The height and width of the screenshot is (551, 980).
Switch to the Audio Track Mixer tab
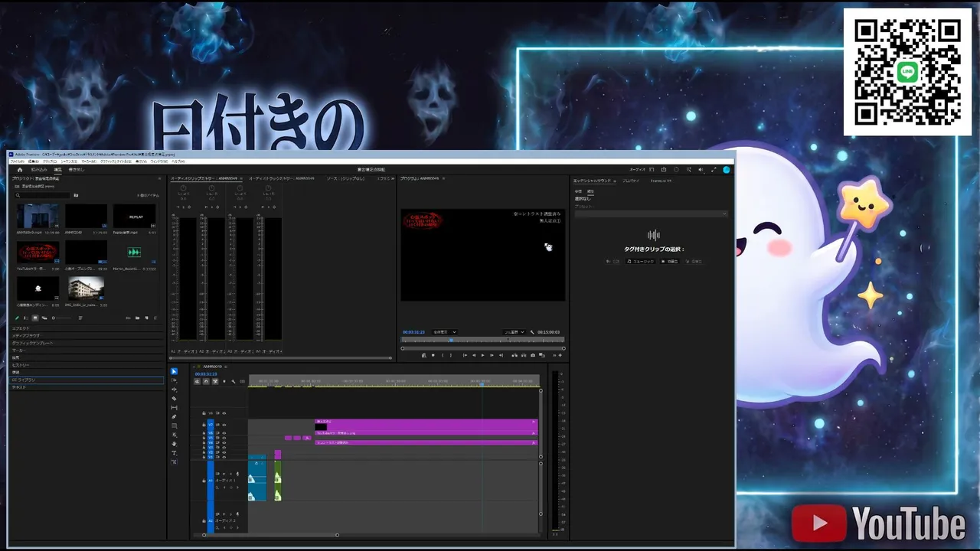pyautogui.click(x=282, y=178)
